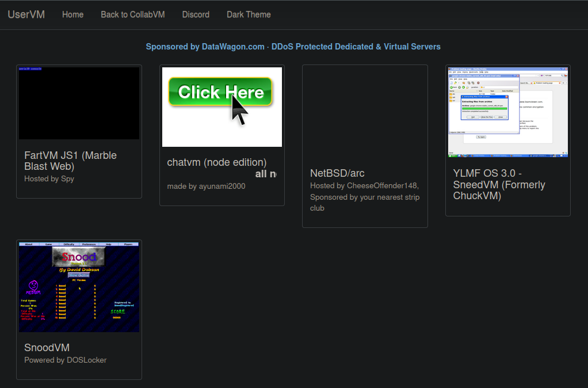
Task: Toggle the Dark Theme option
Action: click(x=249, y=14)
